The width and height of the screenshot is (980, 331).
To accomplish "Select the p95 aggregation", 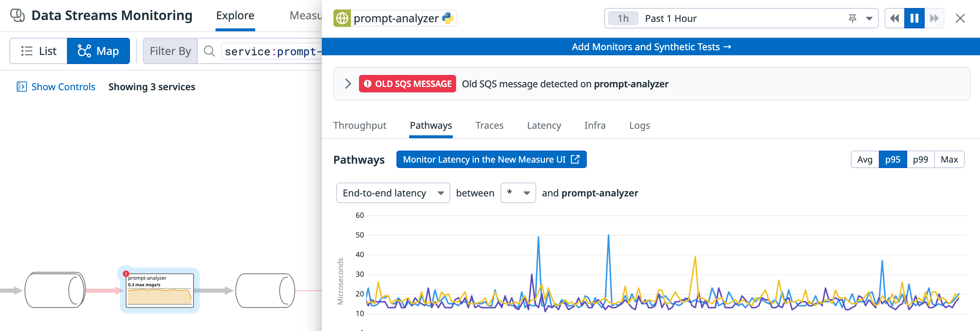I will tap(893, 159).
